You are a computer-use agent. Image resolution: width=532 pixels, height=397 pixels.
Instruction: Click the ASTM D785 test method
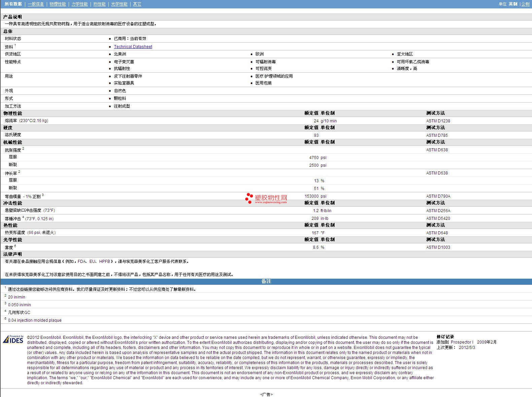pos(437,135)
